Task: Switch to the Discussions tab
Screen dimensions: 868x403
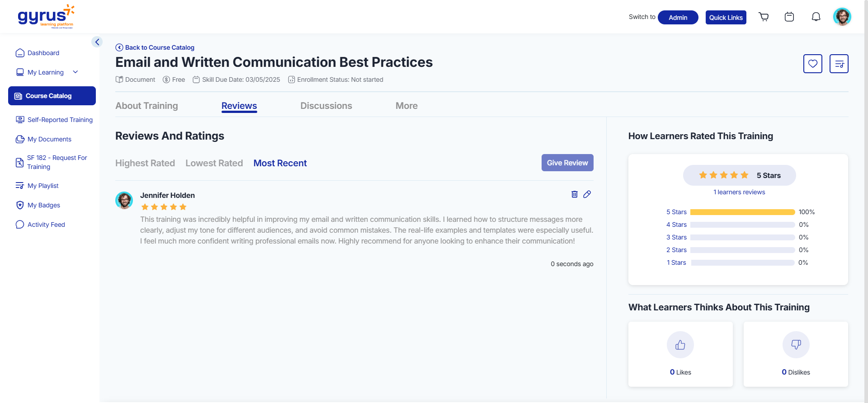Action: [326, 106]
